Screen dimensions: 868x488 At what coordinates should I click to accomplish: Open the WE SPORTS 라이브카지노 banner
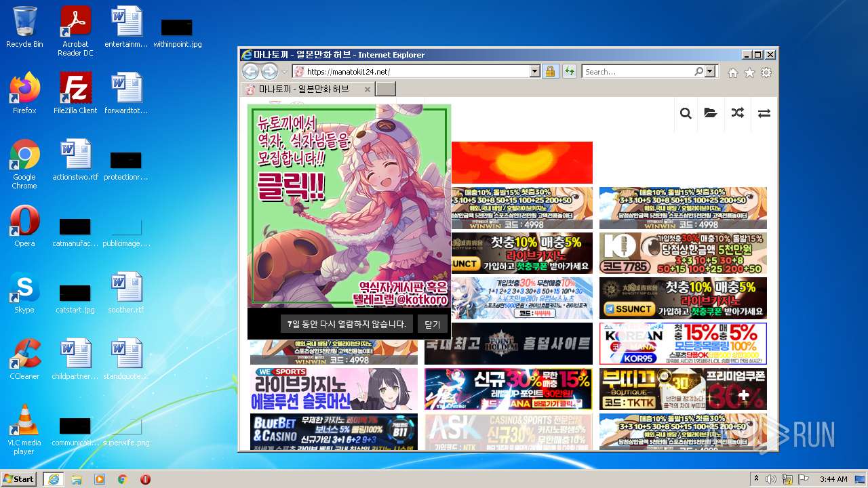[334, 389]
